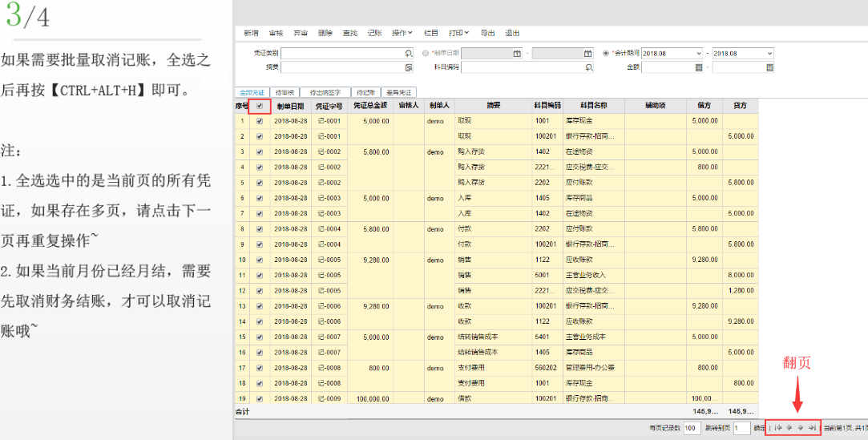The image size is (868, 440).
Task: Click 查找 in the toolbar
Action: [x=350, y=33]
